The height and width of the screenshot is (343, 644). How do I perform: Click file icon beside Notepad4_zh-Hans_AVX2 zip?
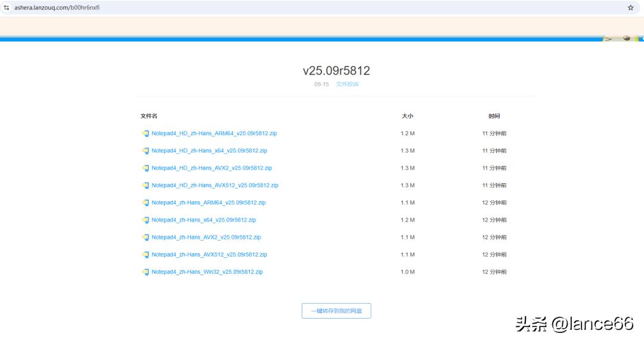tap(145, 237)
